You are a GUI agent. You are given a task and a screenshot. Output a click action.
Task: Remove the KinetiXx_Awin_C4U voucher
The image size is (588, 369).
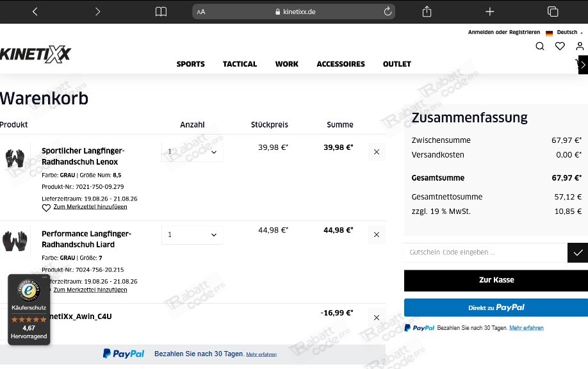pyautogui.click(x=377, y=318)
